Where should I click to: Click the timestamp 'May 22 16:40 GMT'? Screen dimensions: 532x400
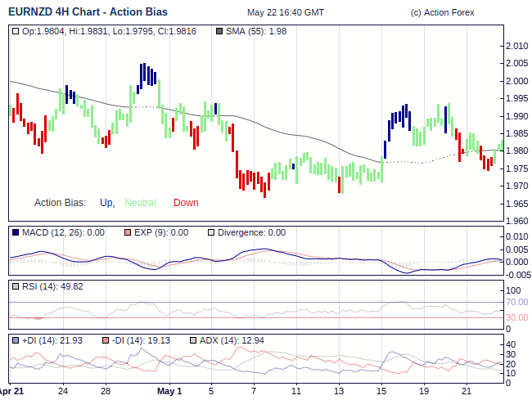coord(286,12)
